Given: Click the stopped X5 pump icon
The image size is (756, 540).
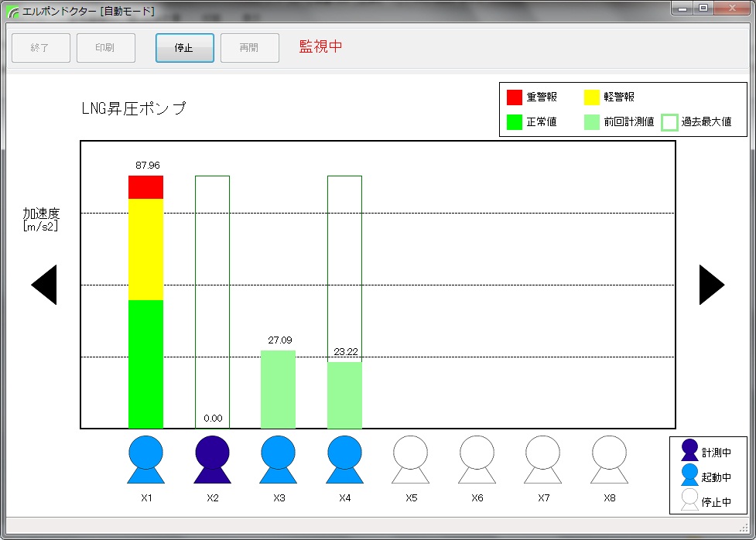Looking at the screenshot, I should click(x=411, y=460).
